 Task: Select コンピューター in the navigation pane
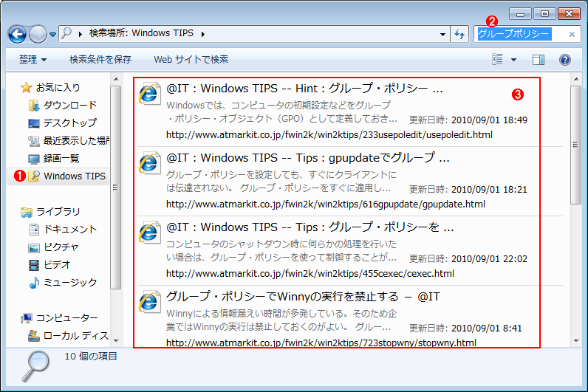pyautogui.click(x=66, y=317)
